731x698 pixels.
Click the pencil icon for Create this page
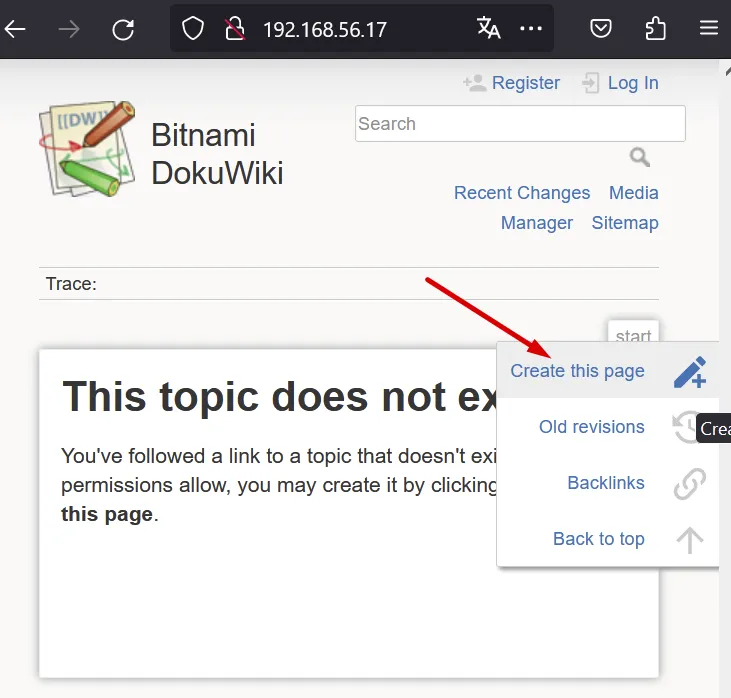tap(689, 372)
